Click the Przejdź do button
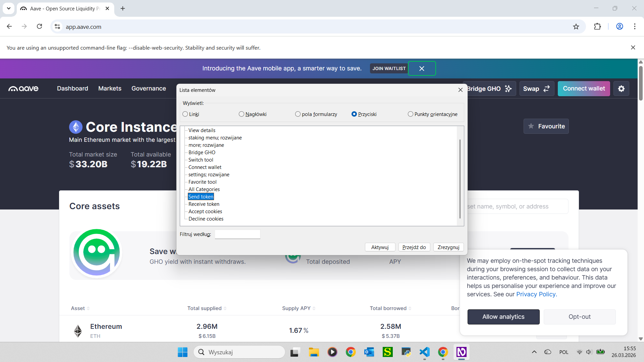644x362 pixels. coord(414,247)
